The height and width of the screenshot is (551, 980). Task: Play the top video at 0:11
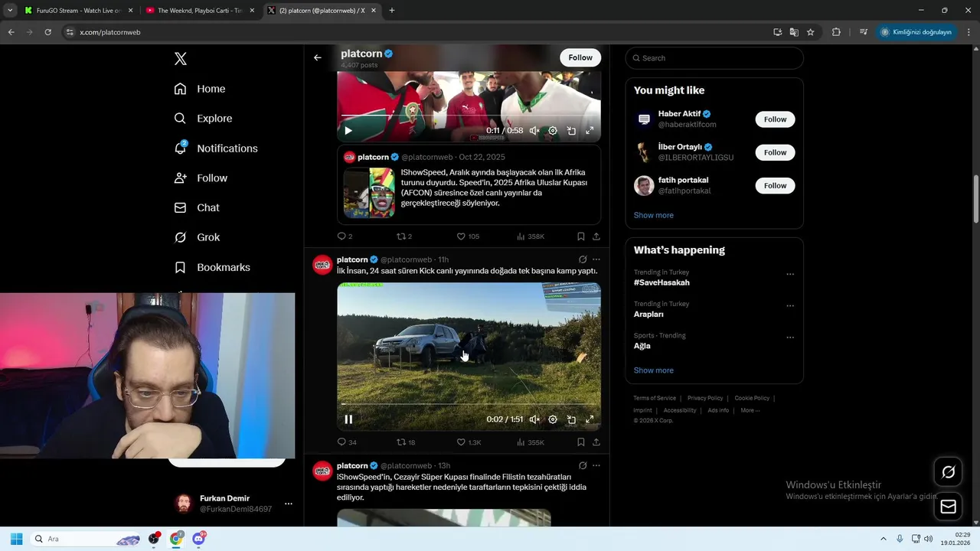coord(348,131)
